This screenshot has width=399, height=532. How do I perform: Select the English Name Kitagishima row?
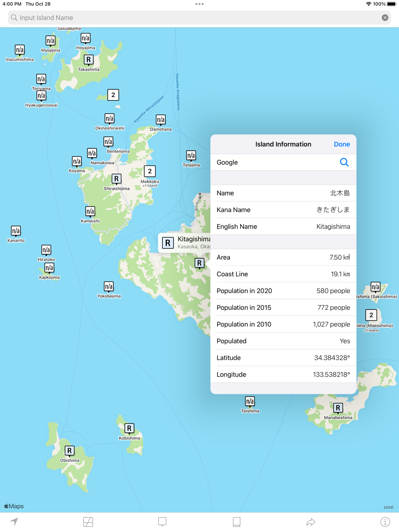pos(283,227)
